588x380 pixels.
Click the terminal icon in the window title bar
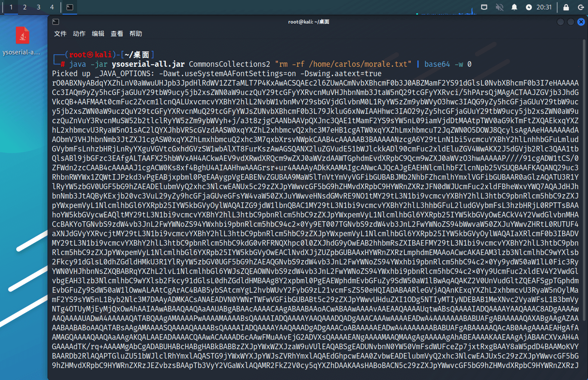coord(56,22)
